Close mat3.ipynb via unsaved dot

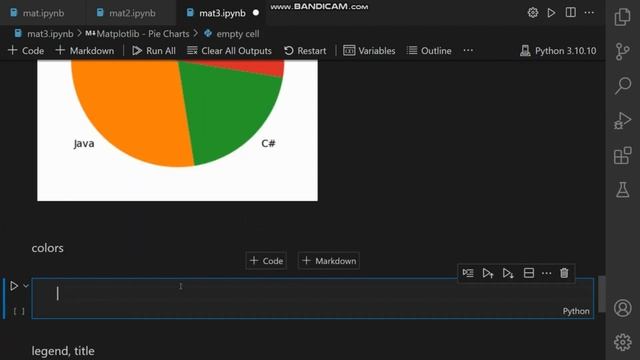click(x=256, y=13)
